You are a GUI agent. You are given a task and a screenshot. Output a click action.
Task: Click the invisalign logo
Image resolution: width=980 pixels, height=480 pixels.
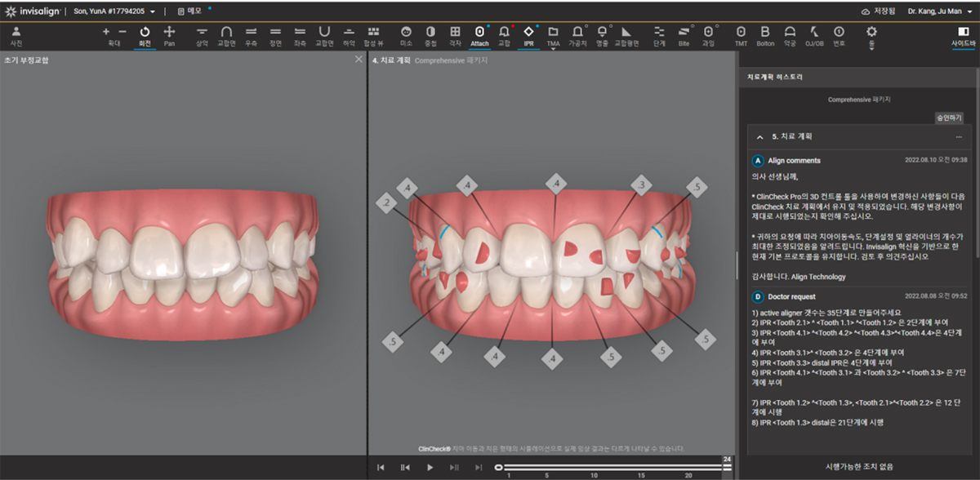(34, 11)
